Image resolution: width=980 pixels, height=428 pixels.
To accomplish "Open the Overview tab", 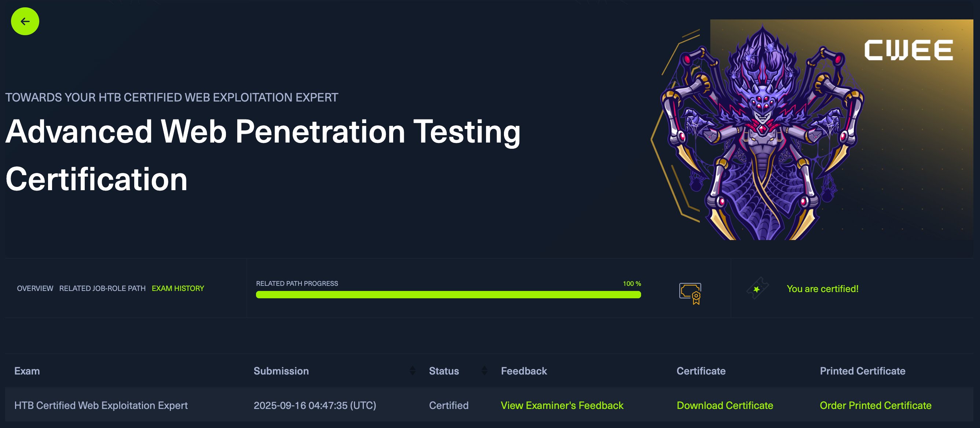I will pos(35,288).
